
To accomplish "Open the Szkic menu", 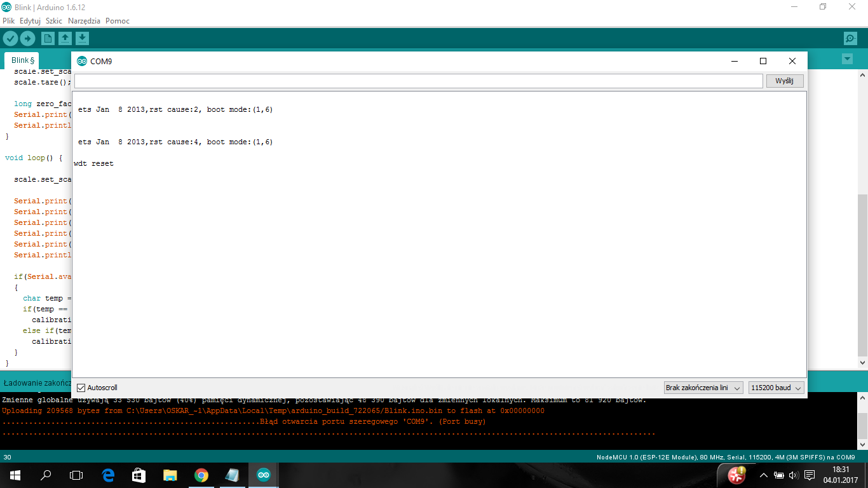I will click(x=54, y=21).
